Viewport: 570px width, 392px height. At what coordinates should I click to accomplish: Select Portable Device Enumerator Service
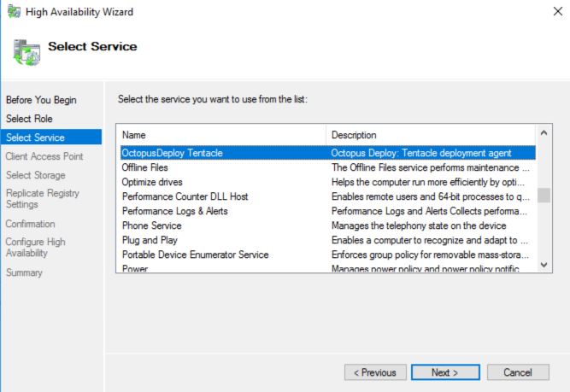click(x=195, y=255)
